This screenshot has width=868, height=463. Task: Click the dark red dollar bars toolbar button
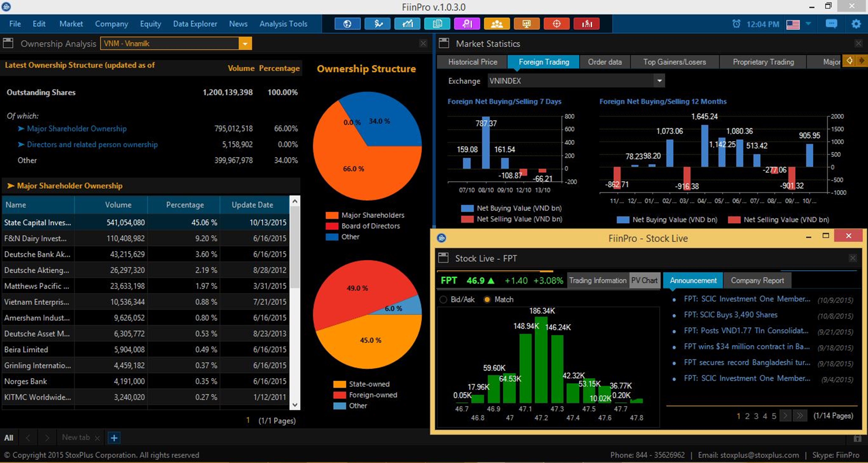pyautogui.click(x=587, y=24)
